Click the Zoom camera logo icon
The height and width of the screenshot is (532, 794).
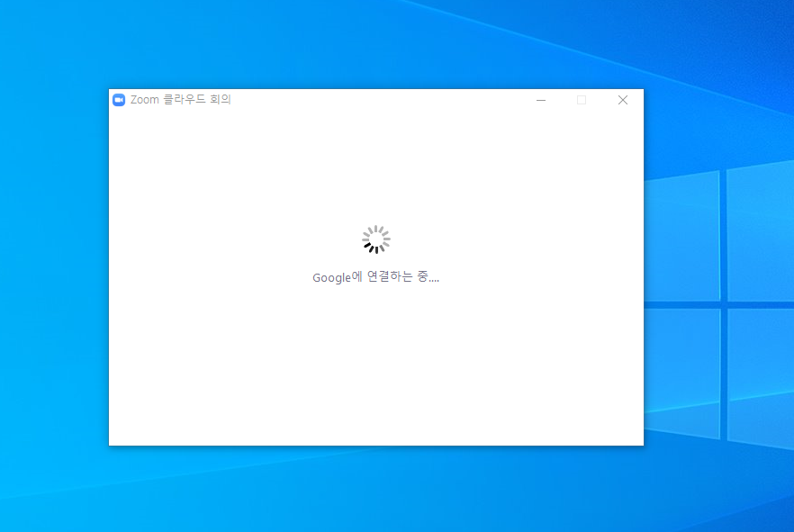[119, 100]
